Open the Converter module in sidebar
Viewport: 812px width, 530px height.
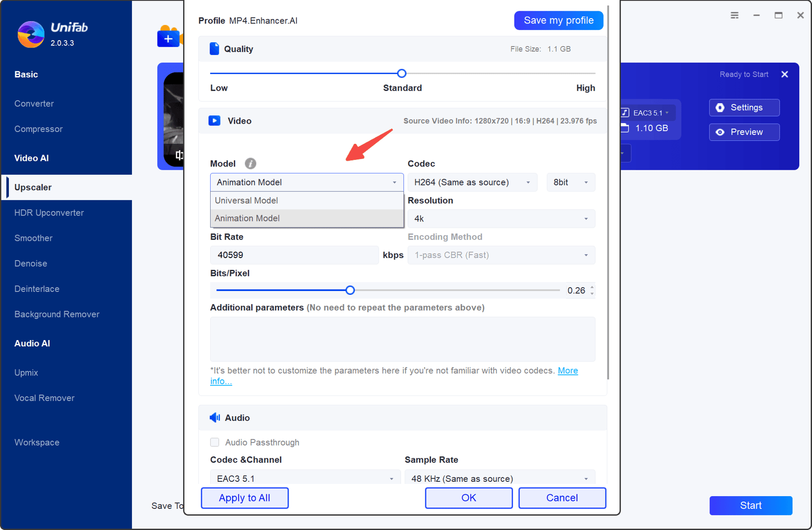(34, 104)
